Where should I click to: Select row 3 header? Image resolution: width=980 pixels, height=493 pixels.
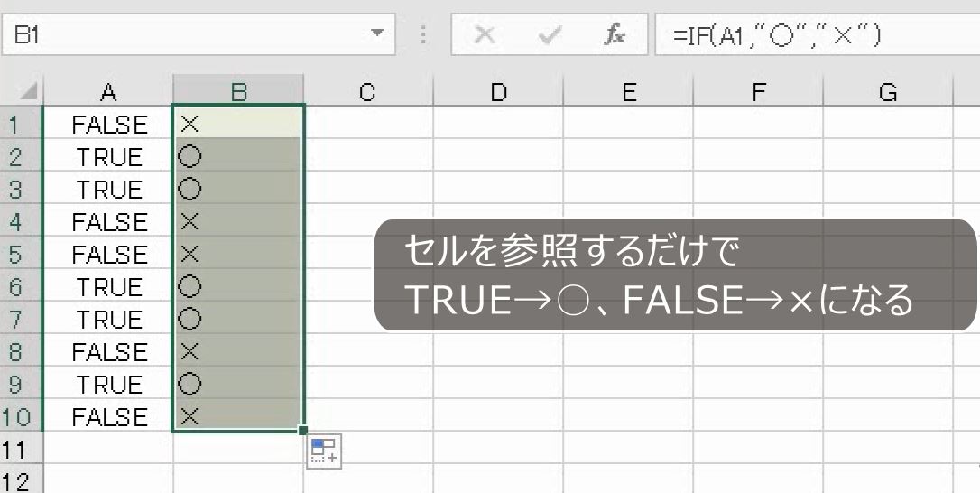(22, 187)
